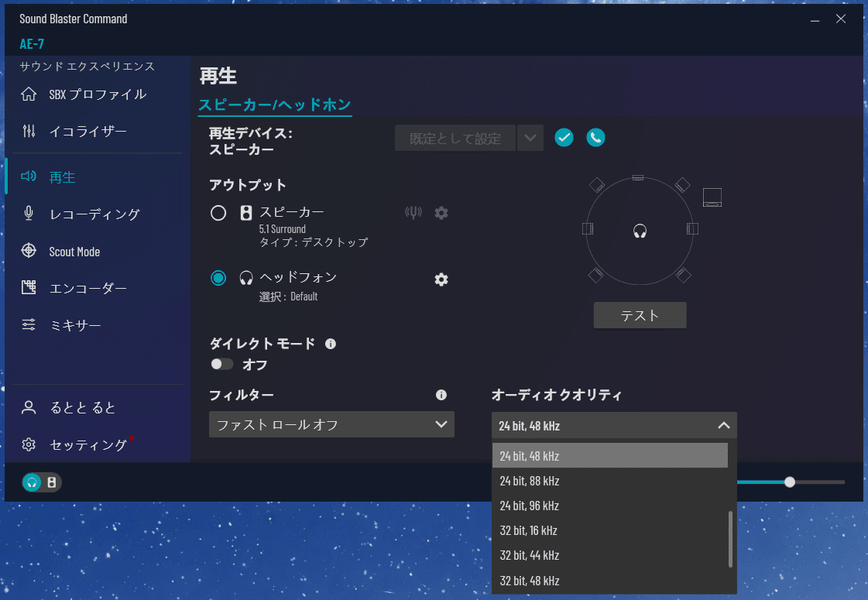The width and height of the screenshot is (868, 600).
Task: Click the テスト button
Action: [640, 315]
